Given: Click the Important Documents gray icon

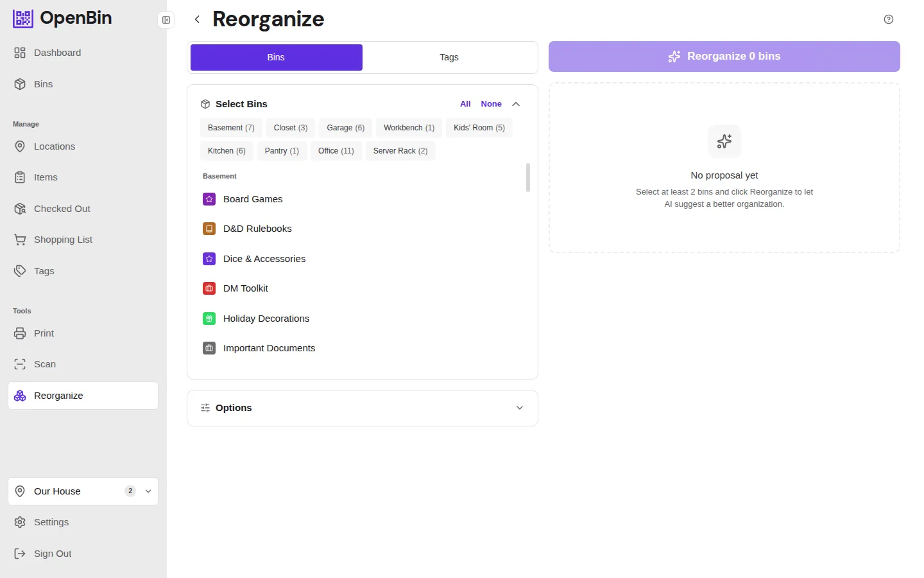Looking at the screenshot, I should pos(209,348).
